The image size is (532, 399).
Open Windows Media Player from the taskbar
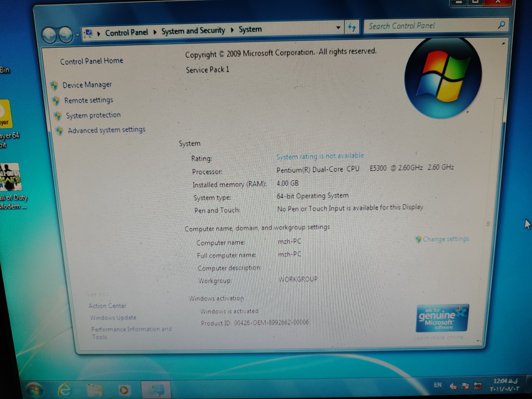pyautogui.click(x=124, y=390)
